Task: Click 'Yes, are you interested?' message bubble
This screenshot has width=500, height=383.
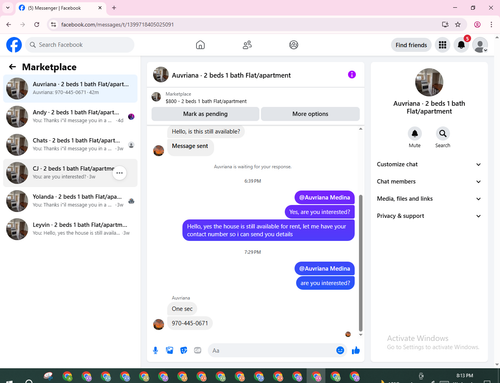Action: tap(320, 212)
